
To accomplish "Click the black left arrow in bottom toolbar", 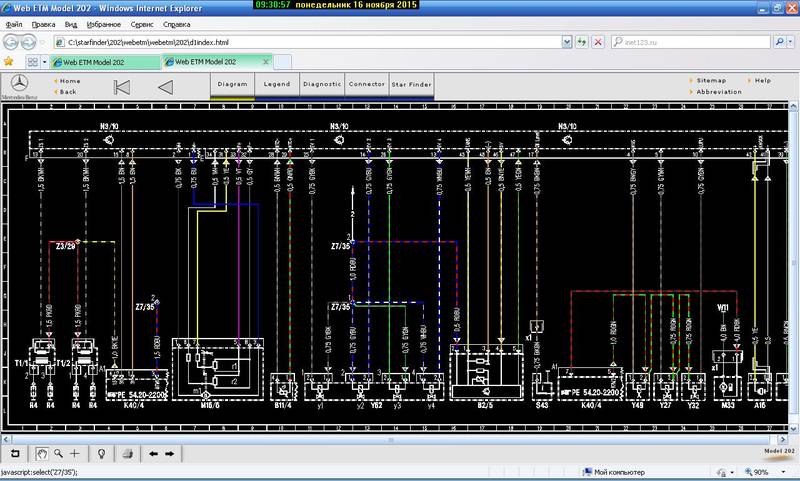I will pyautogui.click(x=153, y=453).
